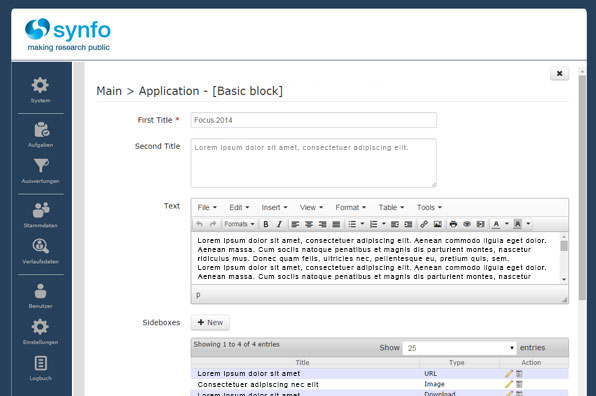The height and width of the screenshot is (396, 596).
Task: Center align text in editor
Action: pos(309,224)
